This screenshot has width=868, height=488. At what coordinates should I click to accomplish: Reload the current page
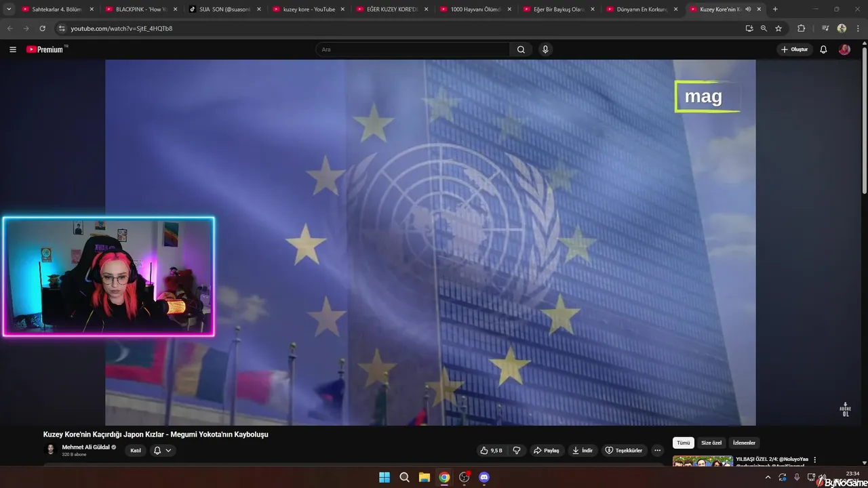(x=42, y=28)
